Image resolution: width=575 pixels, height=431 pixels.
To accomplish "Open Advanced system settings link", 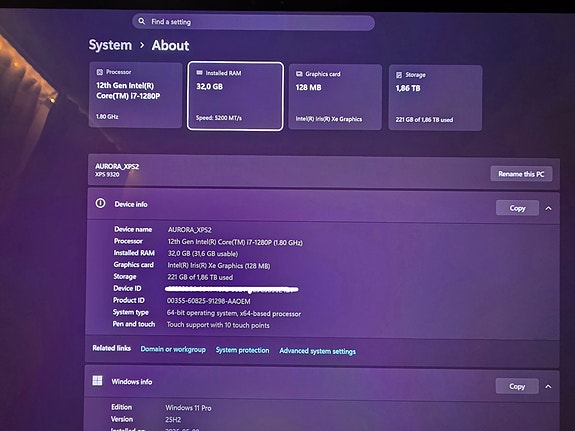I will 318,351.
